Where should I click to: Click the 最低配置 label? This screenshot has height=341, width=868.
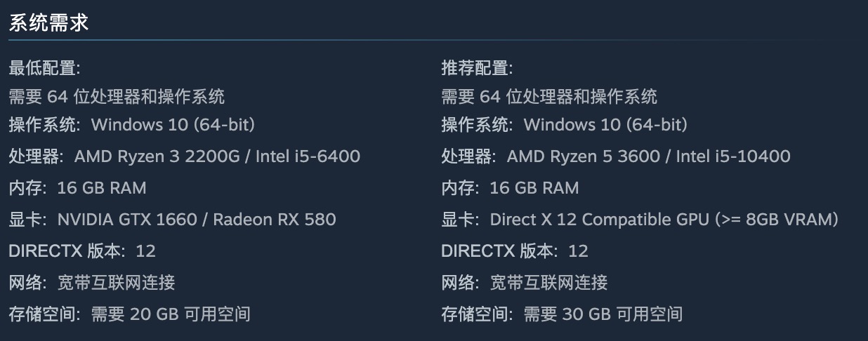(x=44, y=68)
